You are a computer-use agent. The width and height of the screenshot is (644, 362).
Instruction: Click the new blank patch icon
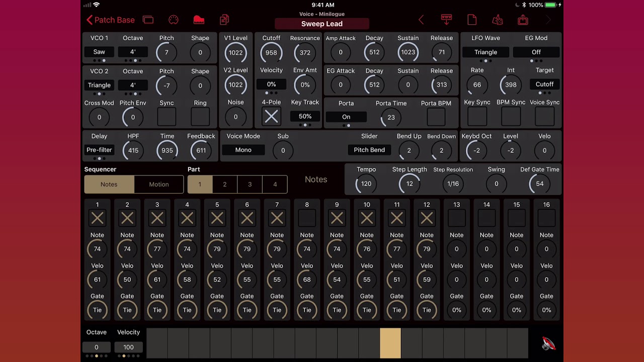pos(472,20)
